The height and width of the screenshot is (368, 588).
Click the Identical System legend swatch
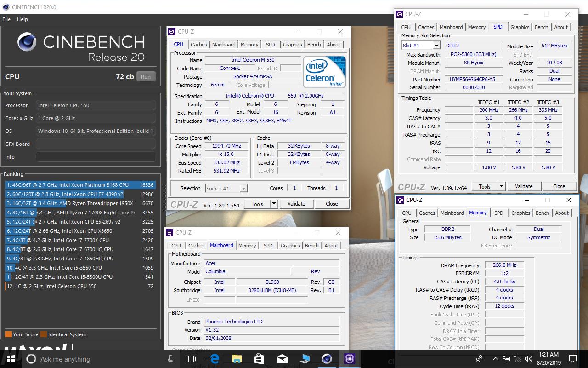coord(43,334)
